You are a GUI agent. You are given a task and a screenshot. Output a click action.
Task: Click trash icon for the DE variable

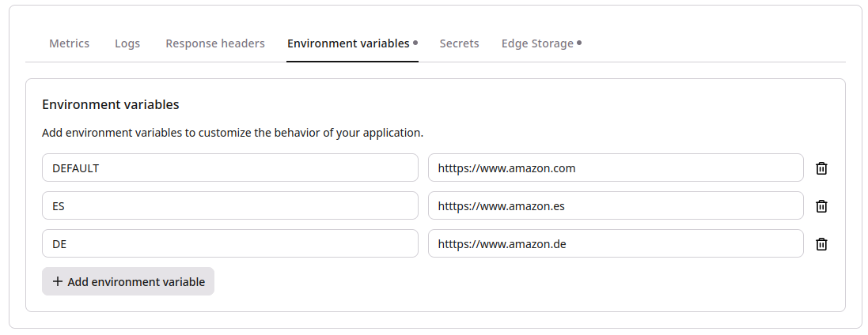[x=821, y=244]
